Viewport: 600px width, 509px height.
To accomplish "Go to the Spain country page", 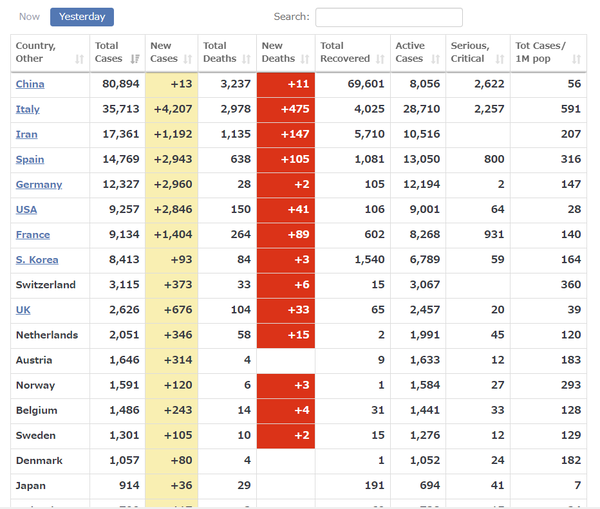I will pos(29,160).
